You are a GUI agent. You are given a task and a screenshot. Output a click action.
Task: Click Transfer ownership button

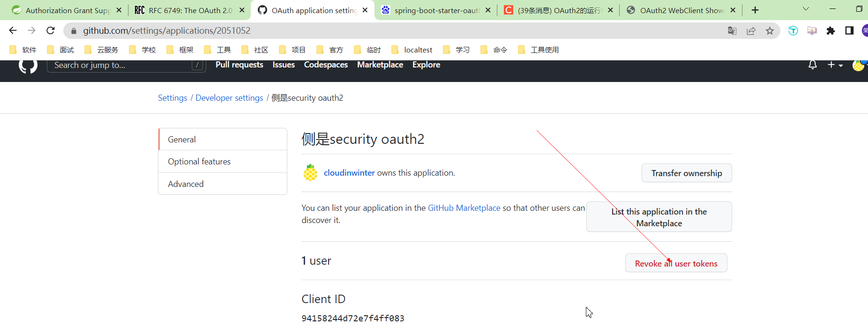point(687,173)
